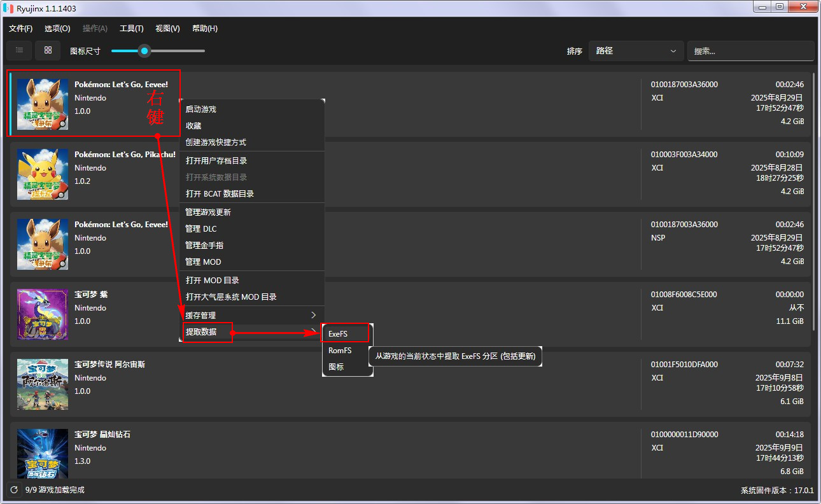
Task: Open the 文件(F) menu
Action: [x=20, y=29]
